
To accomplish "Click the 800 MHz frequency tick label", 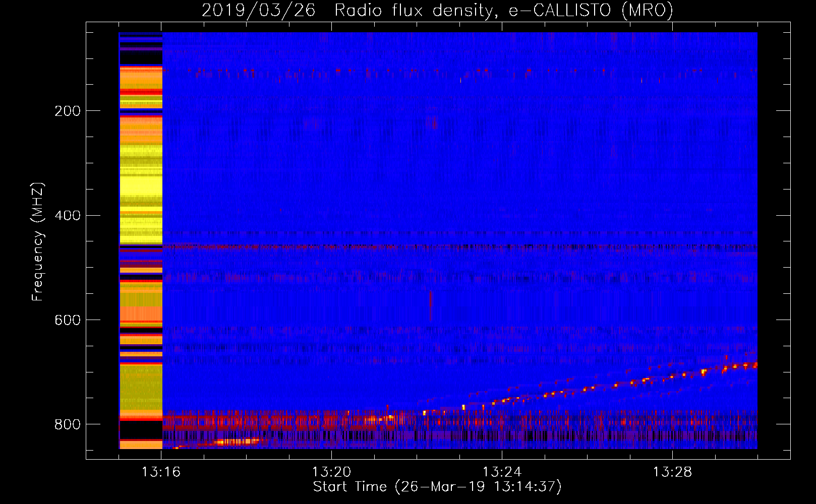I will point(68,425).
